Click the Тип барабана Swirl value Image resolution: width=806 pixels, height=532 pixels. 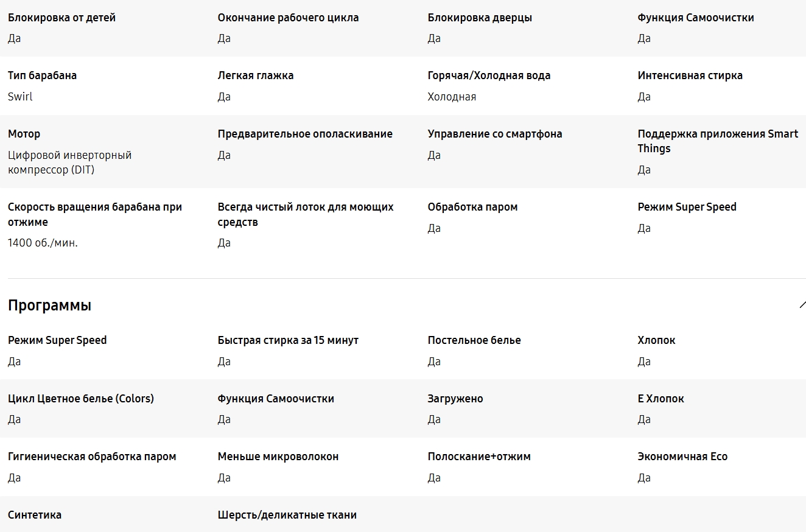(x=20, y=97)
